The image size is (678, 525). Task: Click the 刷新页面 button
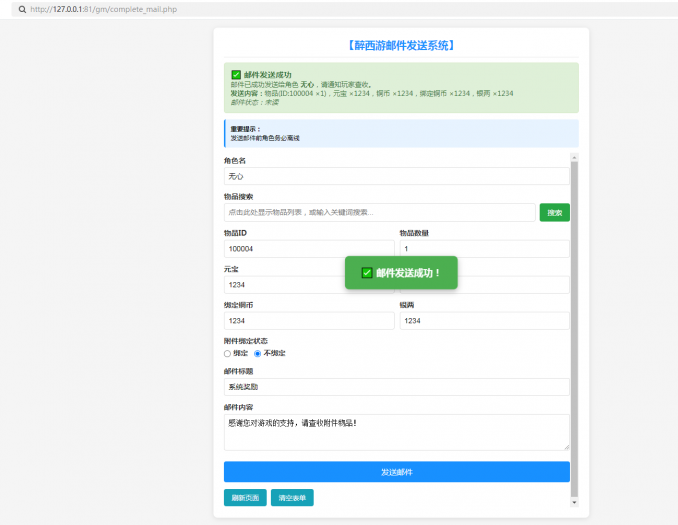pyautogui.click(x=245, y=498)
